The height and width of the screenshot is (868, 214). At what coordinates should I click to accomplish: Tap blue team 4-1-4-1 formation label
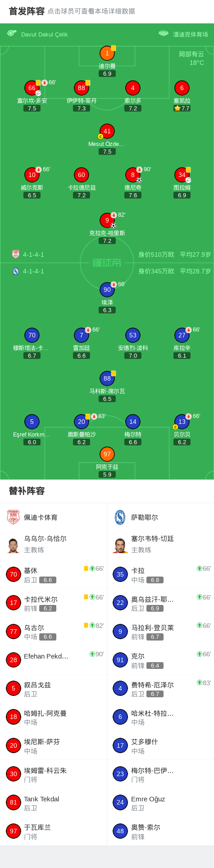click(x=34, y=271)
